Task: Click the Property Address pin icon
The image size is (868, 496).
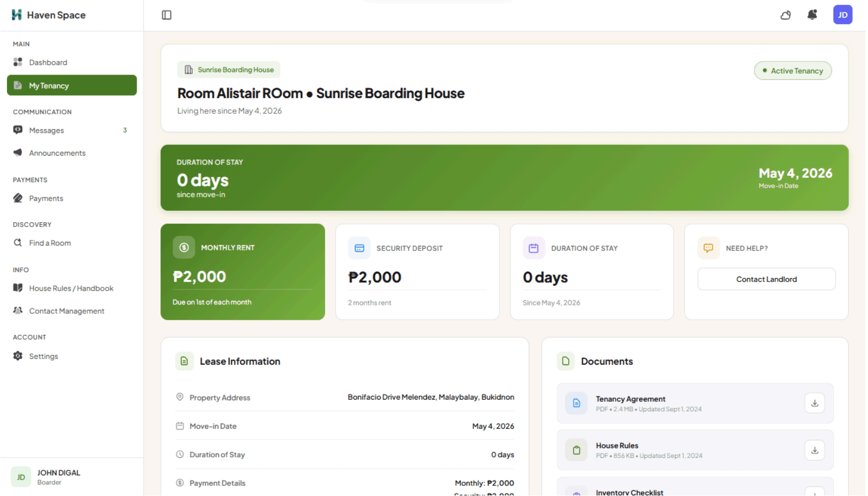Action: point(180,397)
